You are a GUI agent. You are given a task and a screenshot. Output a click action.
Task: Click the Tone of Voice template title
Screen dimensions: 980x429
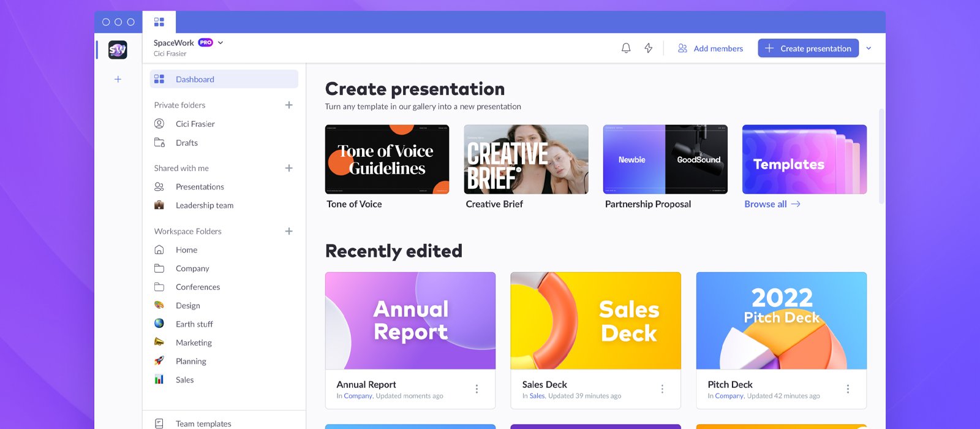coord(354,204)
